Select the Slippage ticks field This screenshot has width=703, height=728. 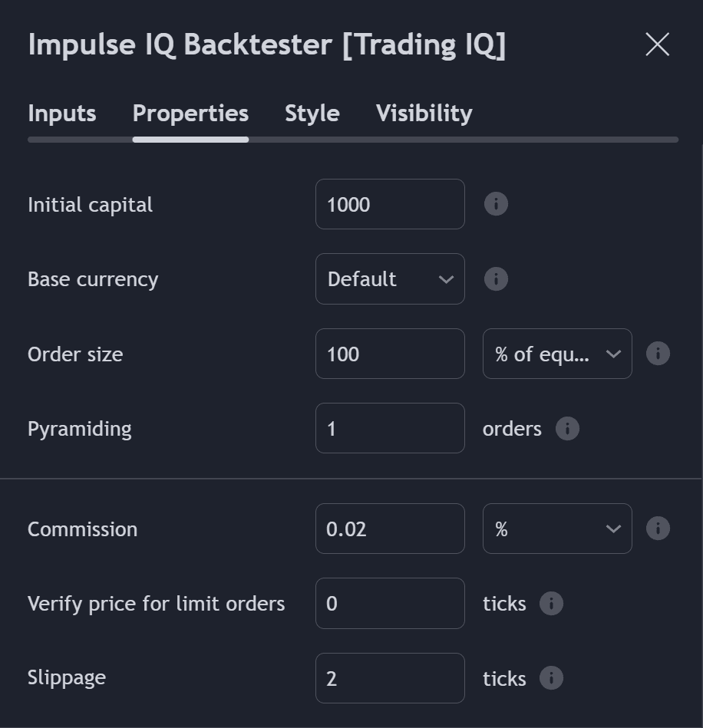tap(390, 678)
